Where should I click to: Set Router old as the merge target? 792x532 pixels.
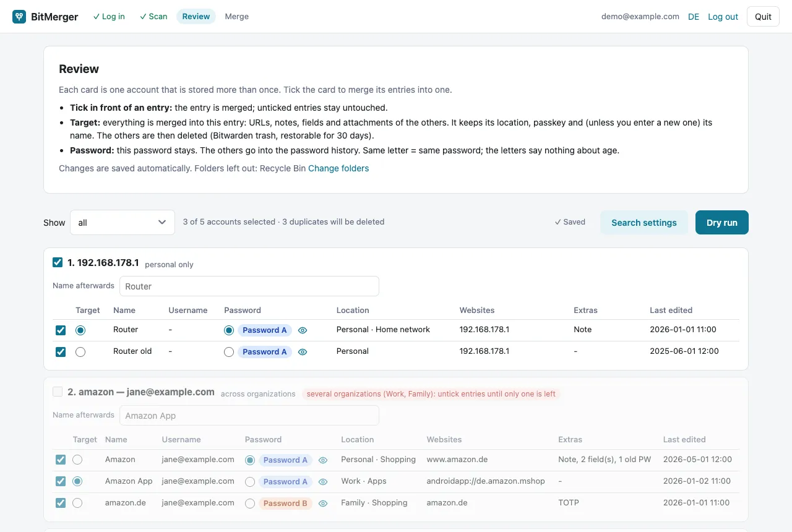click(x=80, y=352)
